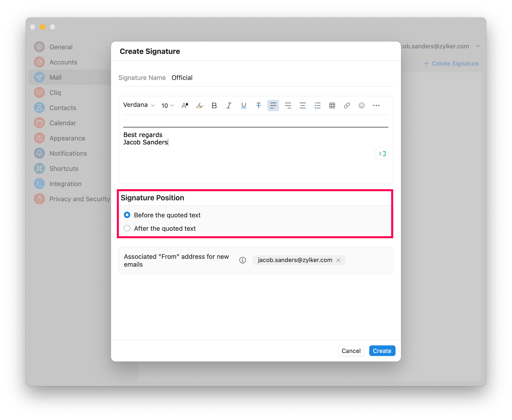This screenshot has width=512, height=420.
Task: Cancel the signature creation dialog
Action: (x=351, y=350)
